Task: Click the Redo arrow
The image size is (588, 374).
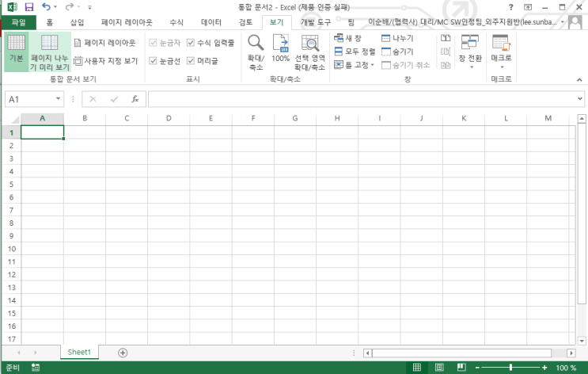Action: tap(69, 7)
